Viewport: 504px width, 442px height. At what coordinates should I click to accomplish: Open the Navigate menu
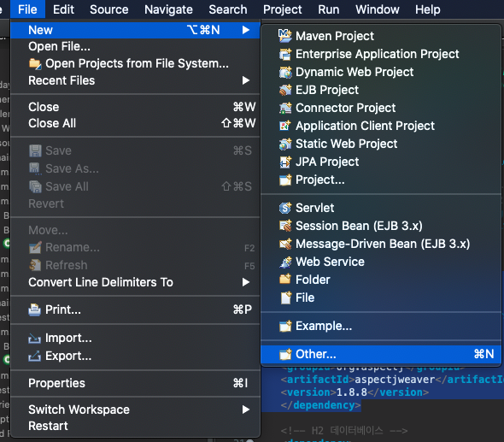168,9
